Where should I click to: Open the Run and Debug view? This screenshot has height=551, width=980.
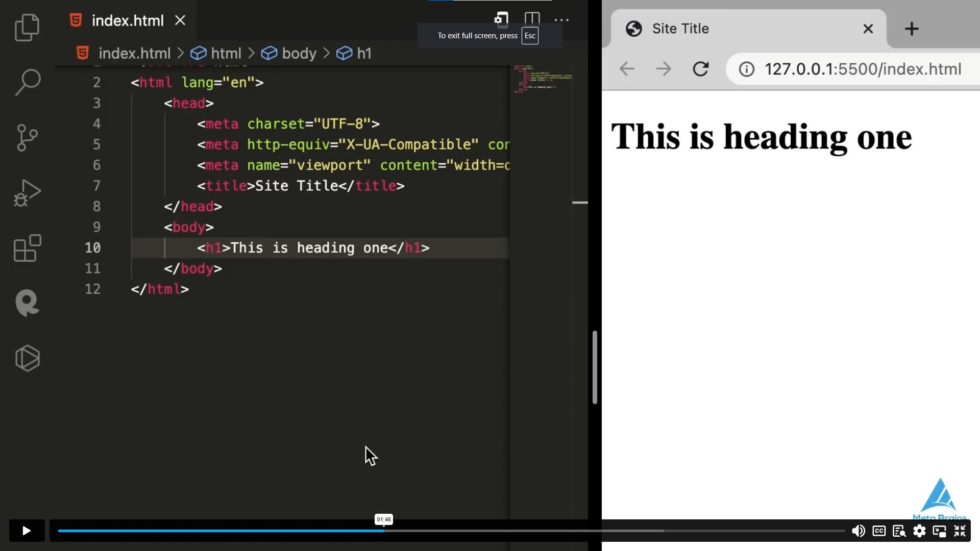[27, 193]
